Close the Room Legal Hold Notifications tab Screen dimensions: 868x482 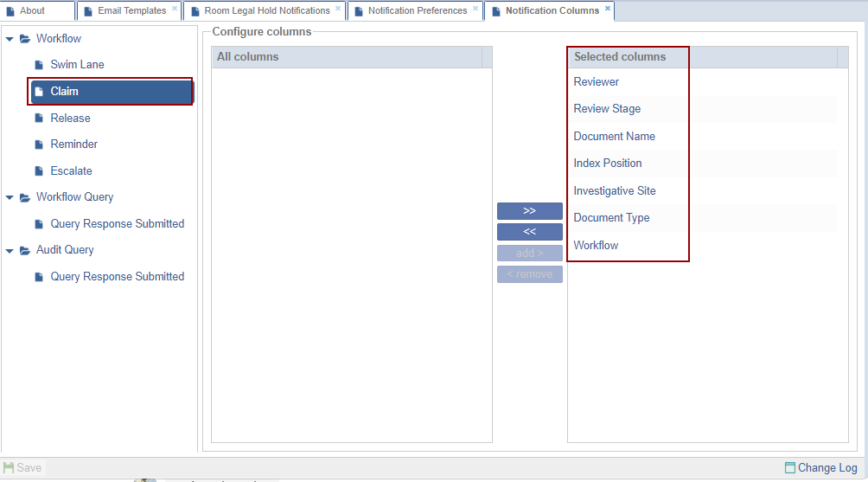coord(338,8)
